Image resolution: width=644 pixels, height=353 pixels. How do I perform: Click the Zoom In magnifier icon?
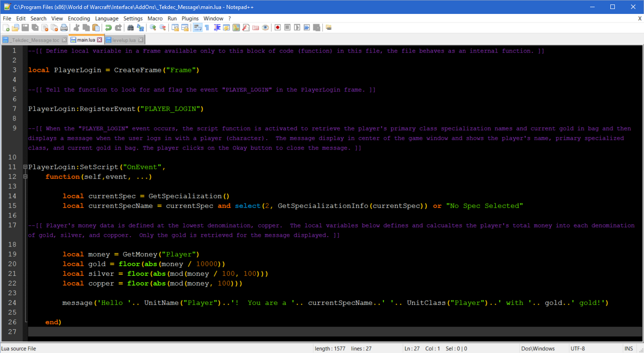pos(153,27)
